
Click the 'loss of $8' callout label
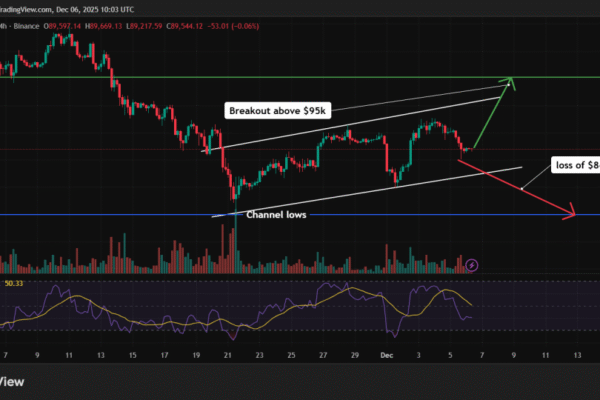(x=574, y=166)
